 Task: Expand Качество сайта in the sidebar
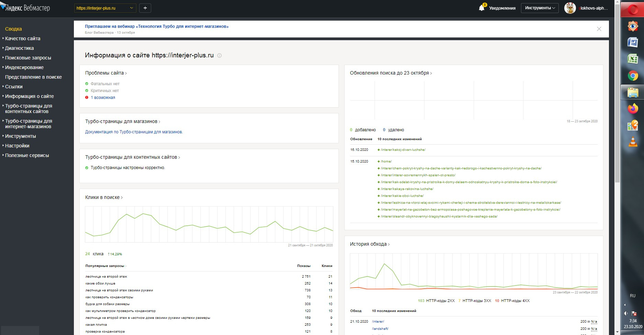(23, 38)
